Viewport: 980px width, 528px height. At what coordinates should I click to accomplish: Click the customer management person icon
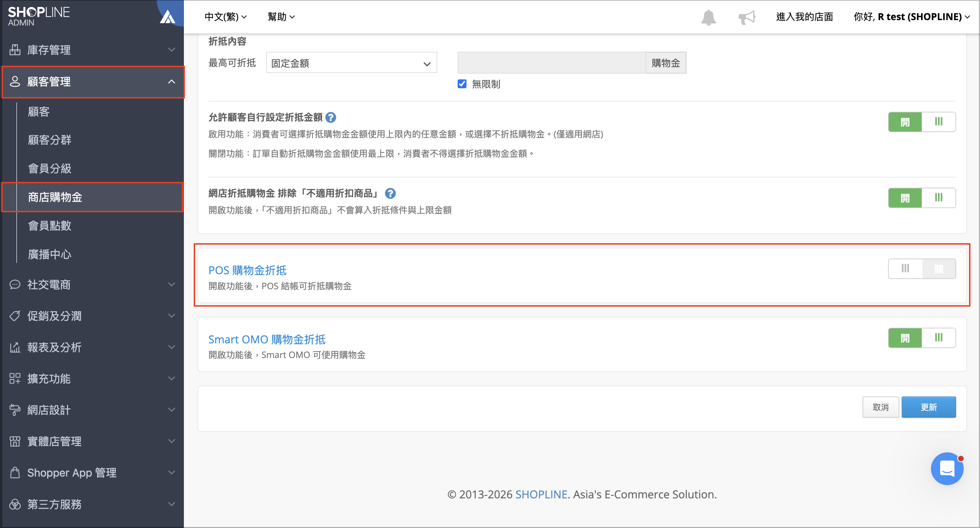click(15, 81)
